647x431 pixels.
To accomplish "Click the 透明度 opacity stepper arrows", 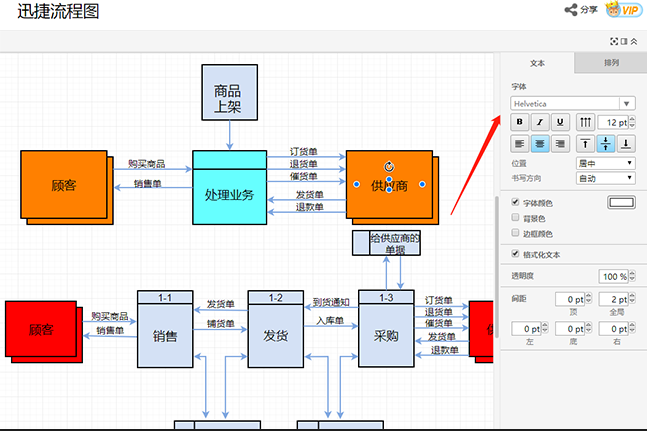I will (632, 276).
